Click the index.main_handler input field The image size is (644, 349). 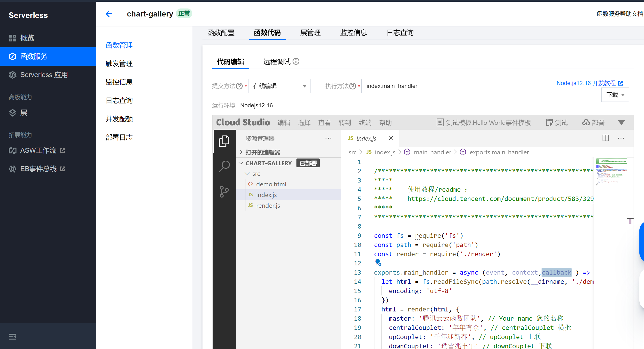pyautogui.click(x=410, y=86)
